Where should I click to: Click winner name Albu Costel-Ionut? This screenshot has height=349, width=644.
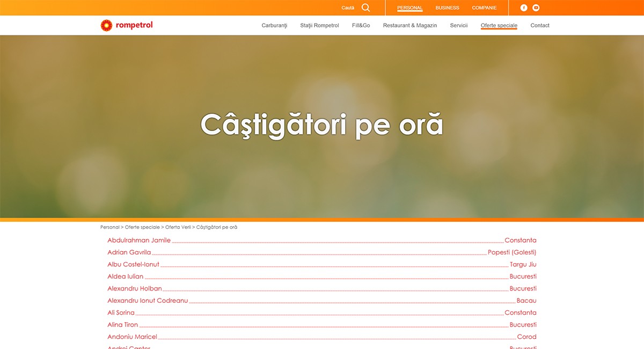coord(133,265)
